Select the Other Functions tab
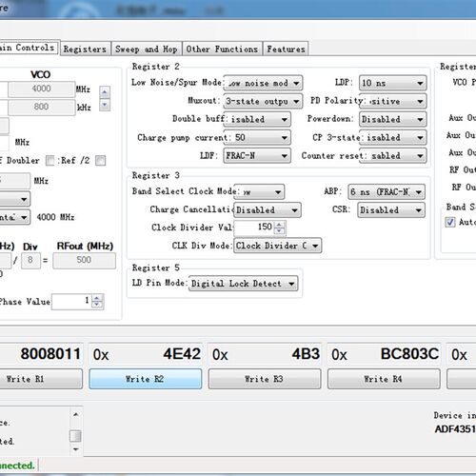Image resolution: width=476 pixels, height=476 pixels. (222, 49)
